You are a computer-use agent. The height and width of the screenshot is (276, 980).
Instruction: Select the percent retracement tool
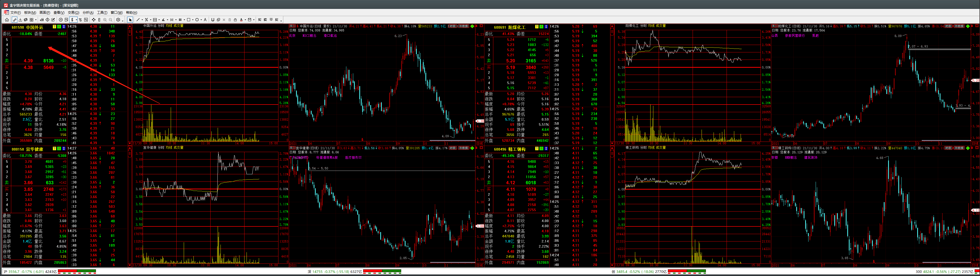146,20
